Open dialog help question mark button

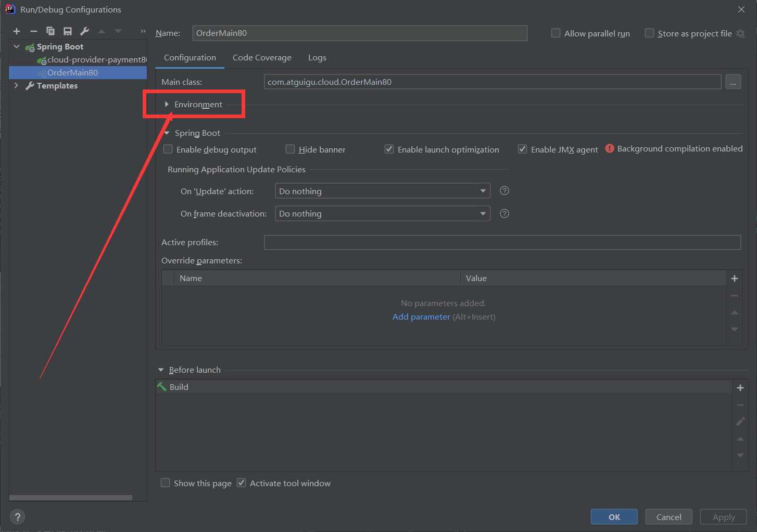(x=17, y=517)
